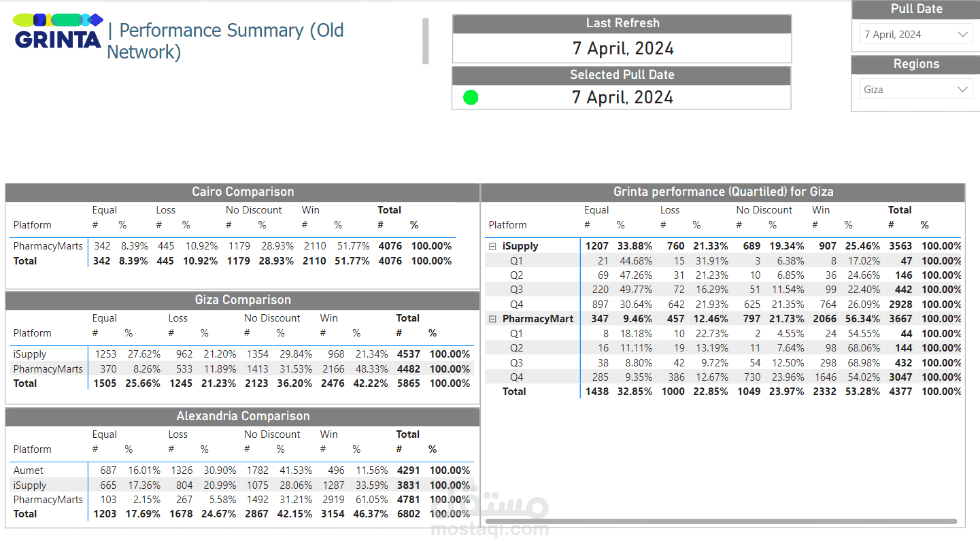Image resolution: width=980 pixels, height=550 pixels.
Task: Click the 4537 total value for iSupply
Action: point(409,354)
